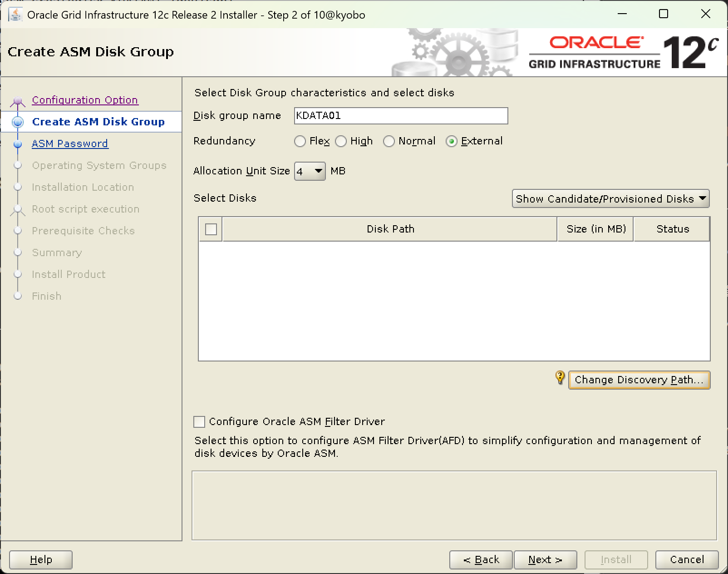Click the empty message box at the bottom
Screen dimensions: 728x574
pos(454,505)
